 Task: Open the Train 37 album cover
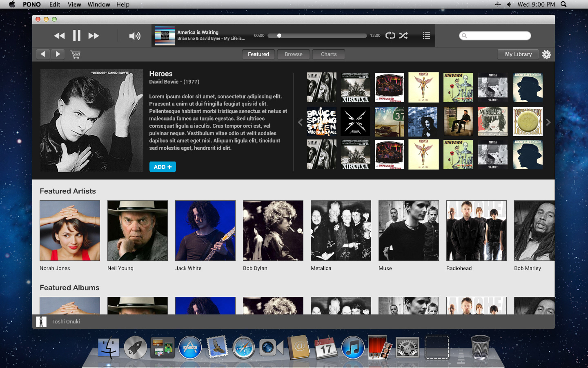pyautogui.click(x=390, y=121)
